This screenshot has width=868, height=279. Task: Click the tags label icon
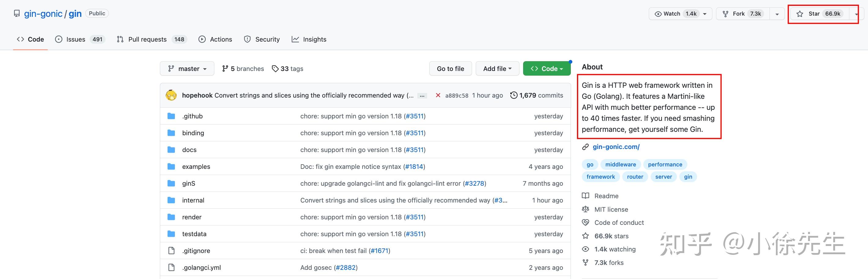click(x=275, y=69)
